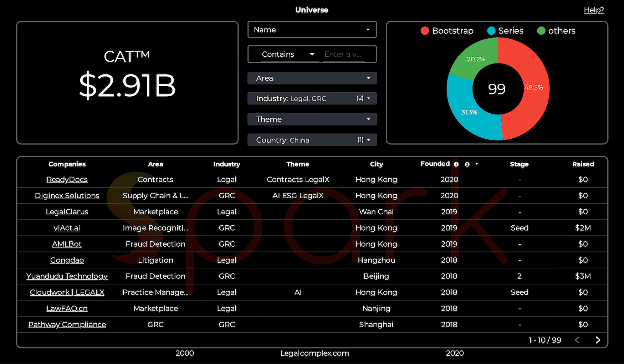Open the Help? link
Screen dimensions: 624x364
point(594,10)
